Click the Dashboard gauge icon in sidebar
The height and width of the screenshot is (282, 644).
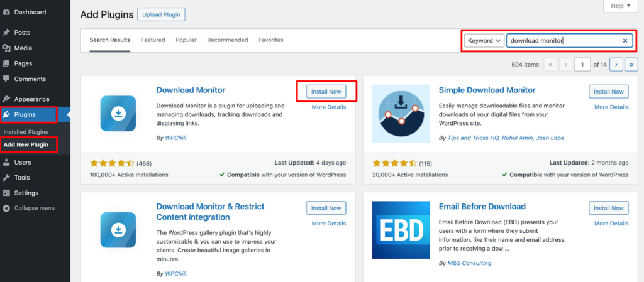pos(6,13)
